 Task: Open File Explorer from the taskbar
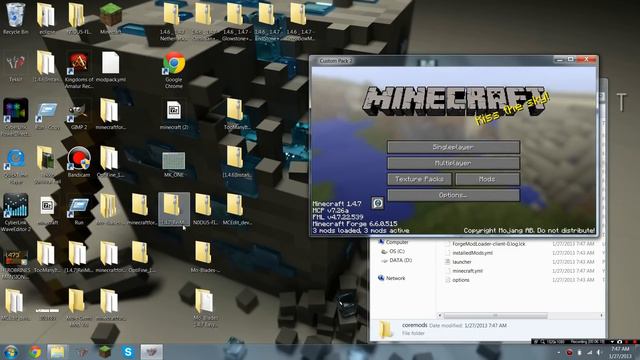click(57, 352)
